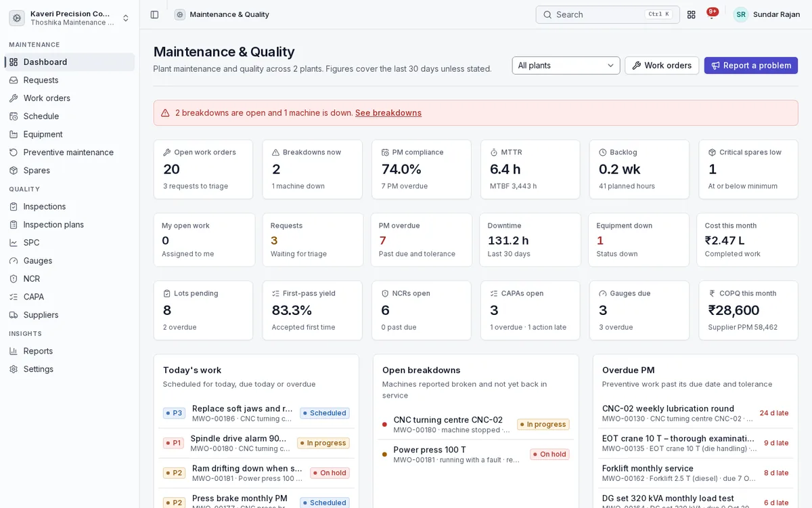Open the All plants dropdown
Screen dimensions: 812x508
[x=566, y=66]
